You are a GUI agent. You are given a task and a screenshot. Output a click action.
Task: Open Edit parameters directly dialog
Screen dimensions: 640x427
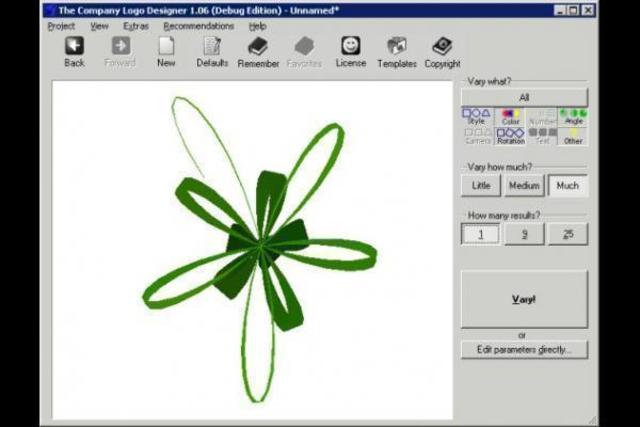coord(524,350)
